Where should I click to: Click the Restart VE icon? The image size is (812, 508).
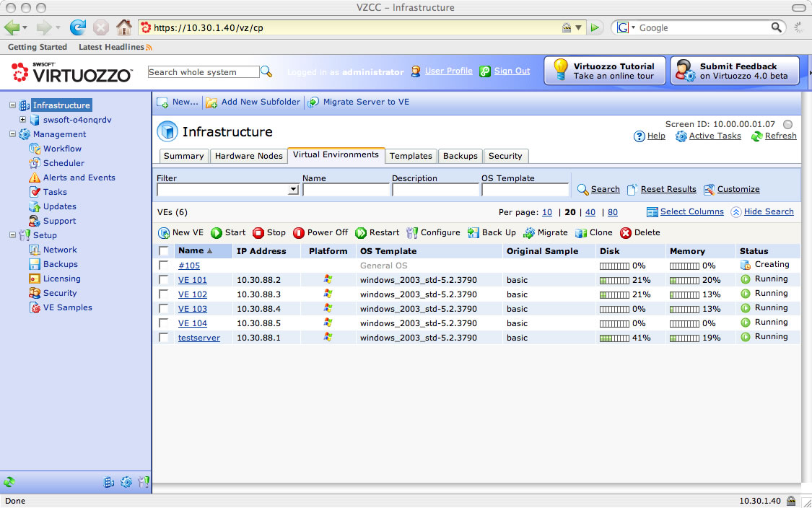pyautogui.click(x=361, y=233)
